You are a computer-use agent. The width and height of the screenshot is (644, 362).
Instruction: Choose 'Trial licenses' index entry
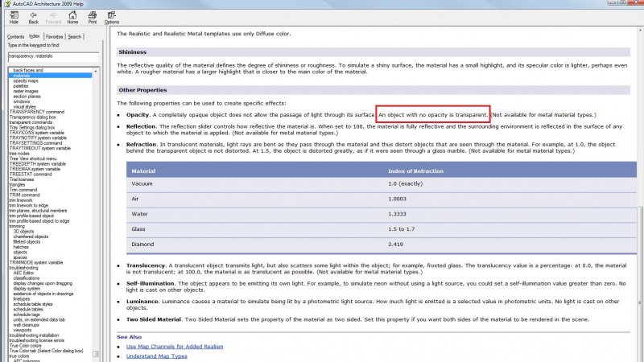pyautogui.click(x=22, y=179)
